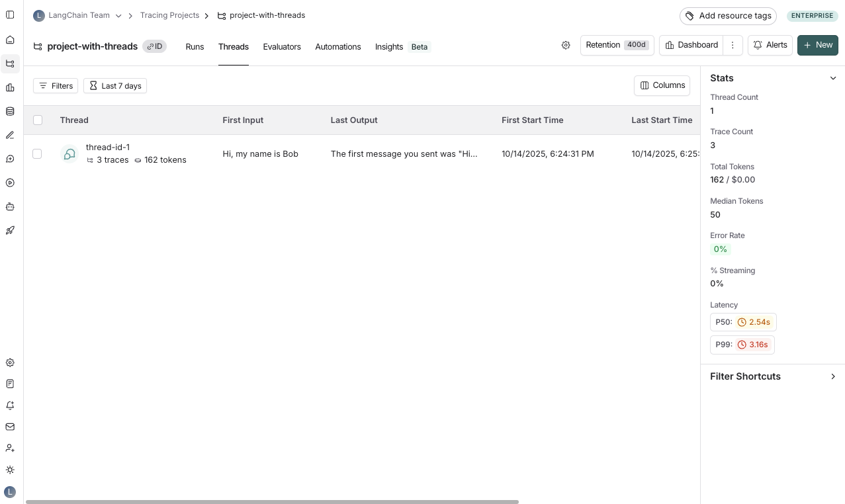Toggle light/dark theme with the sun icon
845x504 pixels.
10,470
